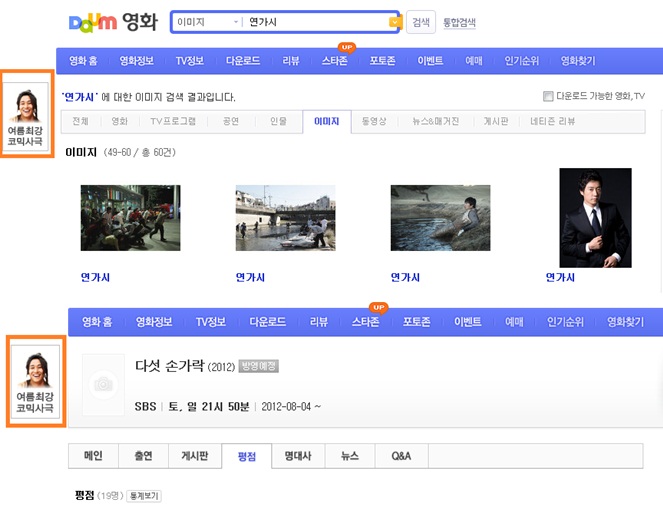This screenshot has width=663, height=508.
Task: Open 다운로드 in the nav above search results
Action: 243,61
